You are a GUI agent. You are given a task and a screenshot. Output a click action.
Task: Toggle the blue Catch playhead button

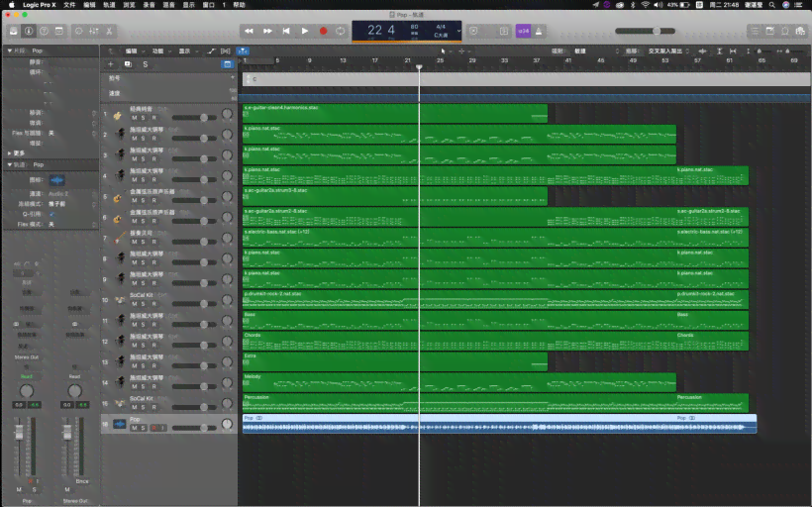point(243,51)
